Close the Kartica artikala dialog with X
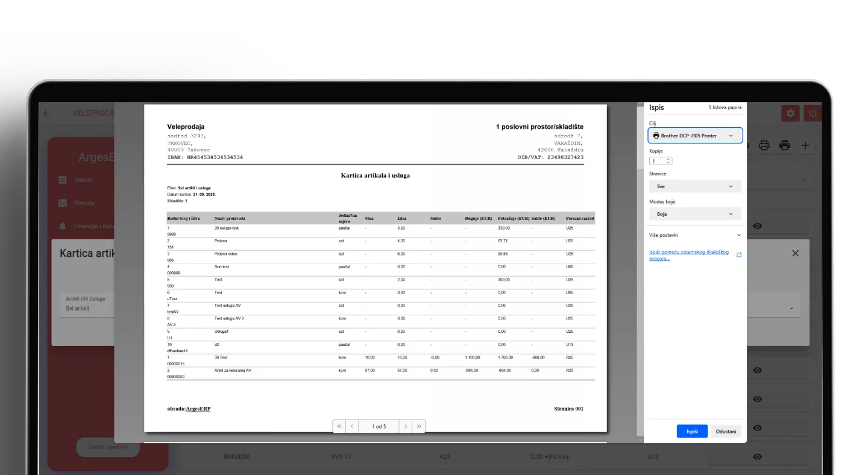Screen dimensions: 868x475 click(x=795, y=253)
